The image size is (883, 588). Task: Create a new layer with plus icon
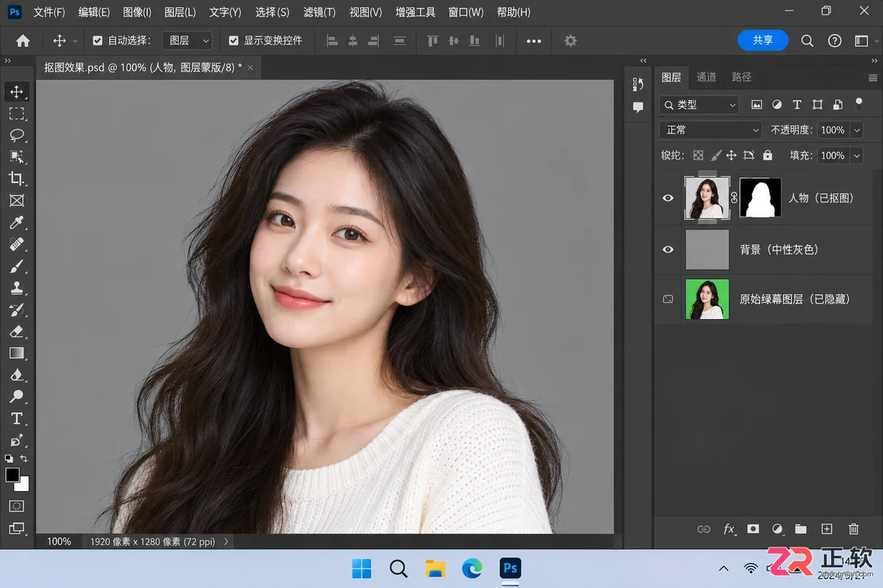827,529
